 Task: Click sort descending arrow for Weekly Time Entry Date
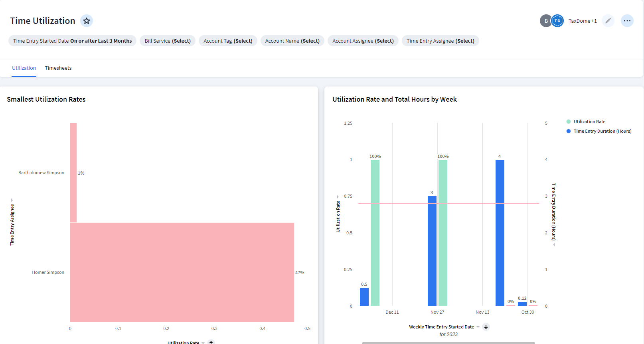[486, 327]
